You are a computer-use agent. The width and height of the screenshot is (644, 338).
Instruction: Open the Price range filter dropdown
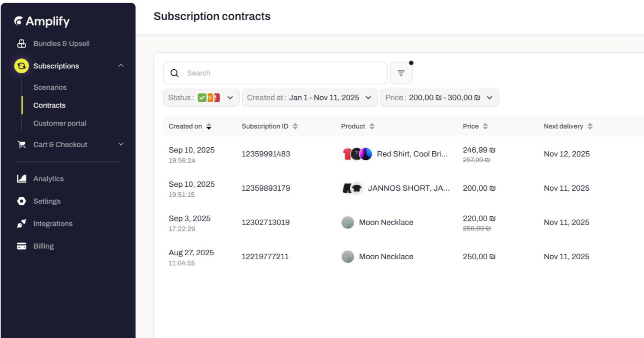[439, 97]
